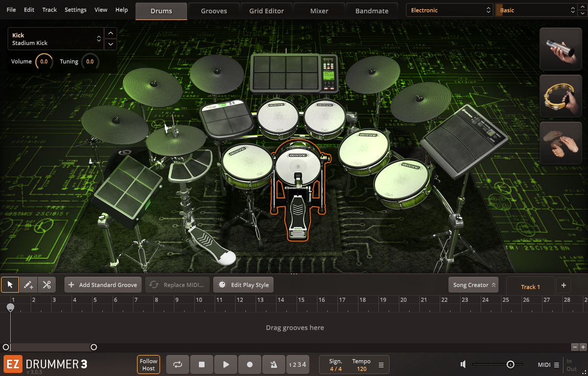Switch to the Mixer tab
The width and height of the screenshot is (588, 376).
point(319,11)
